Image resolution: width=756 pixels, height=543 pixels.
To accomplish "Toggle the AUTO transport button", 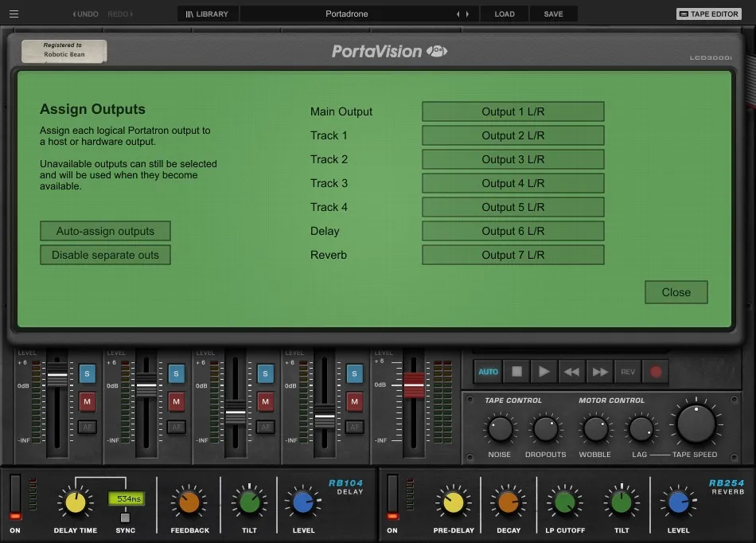I will [488, 372].
